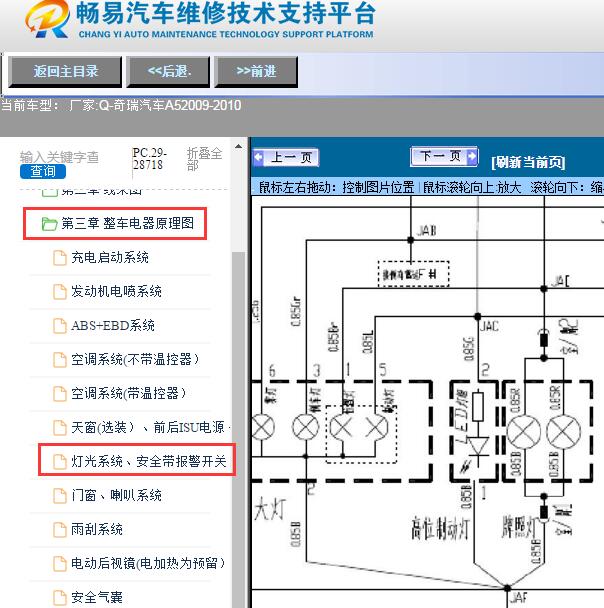Open ABS+EBD系统 document
Viewport: 604px width, 608px height.
[x=113, y=326]
